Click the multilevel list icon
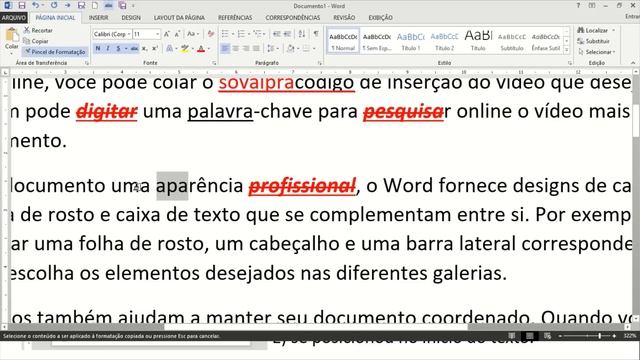Image resolution: width=640 pixels, height=360 pixels. point(257,34)
